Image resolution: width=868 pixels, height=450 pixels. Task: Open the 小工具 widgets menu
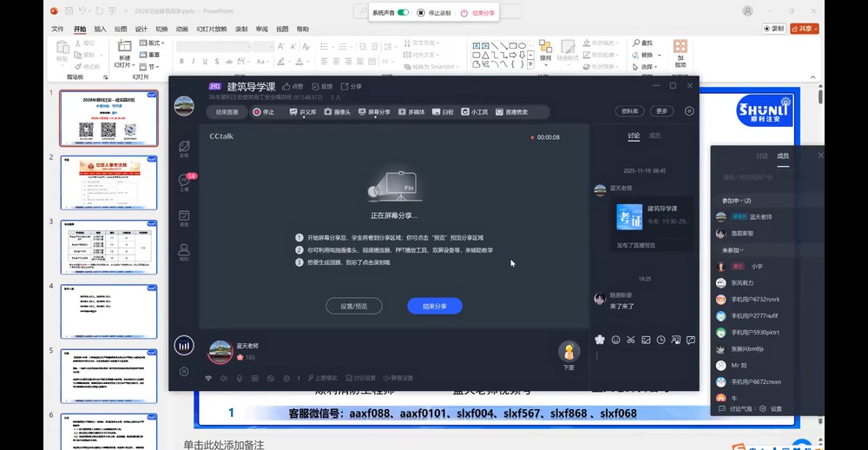[x=475, y=112]
